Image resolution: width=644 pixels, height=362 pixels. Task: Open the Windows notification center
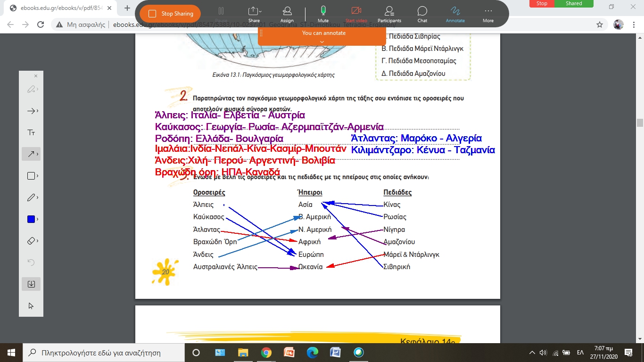click(628, 353)
